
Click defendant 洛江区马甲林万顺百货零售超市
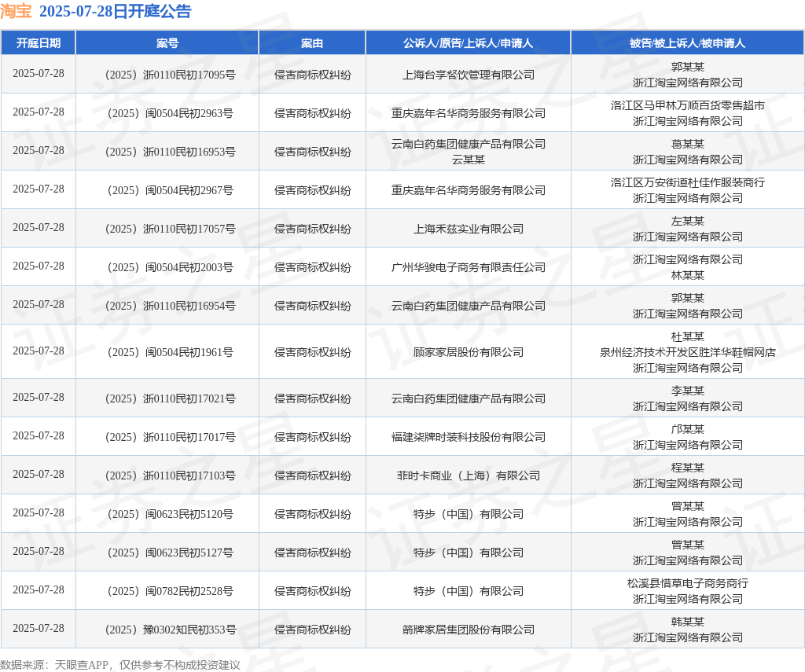(687, 105)
